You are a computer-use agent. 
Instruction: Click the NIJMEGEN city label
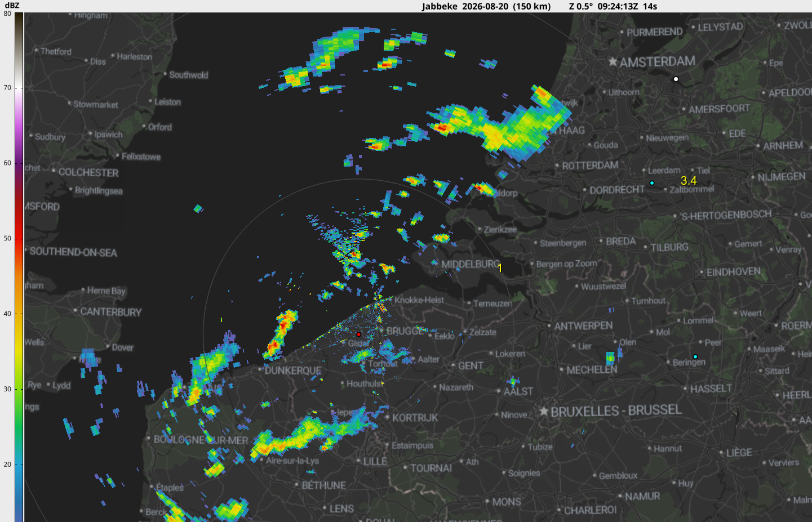pyautogui.click(x=782, y=177)
